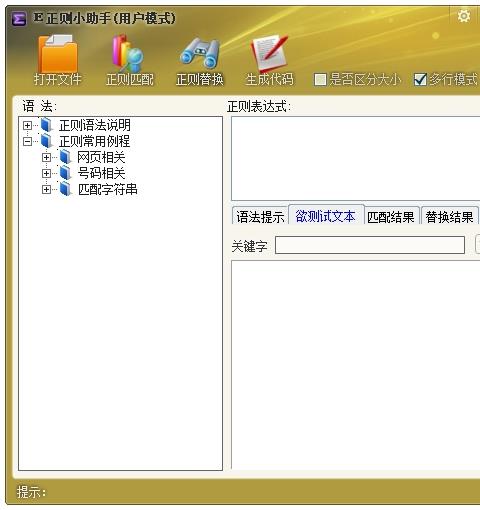
Task: Click inside the test text area below 关键字
Action: click(x=356, y=365)
